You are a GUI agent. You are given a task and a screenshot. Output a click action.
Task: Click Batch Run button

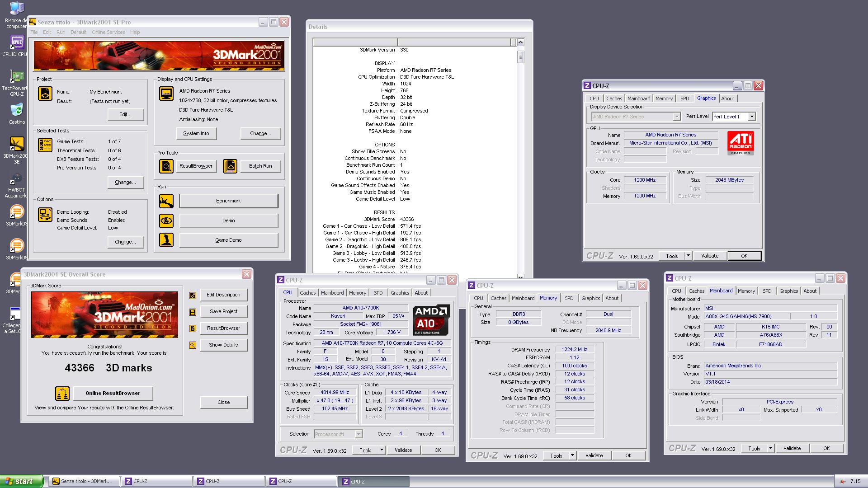point(260,166)
